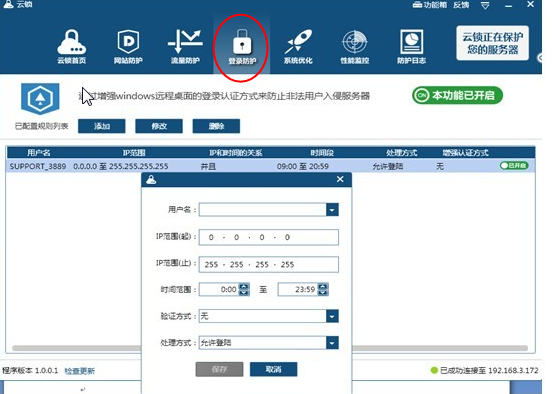552x394 pixels.
Task: Open 性能监控 performance monitor radar icon
Action: 355,47
